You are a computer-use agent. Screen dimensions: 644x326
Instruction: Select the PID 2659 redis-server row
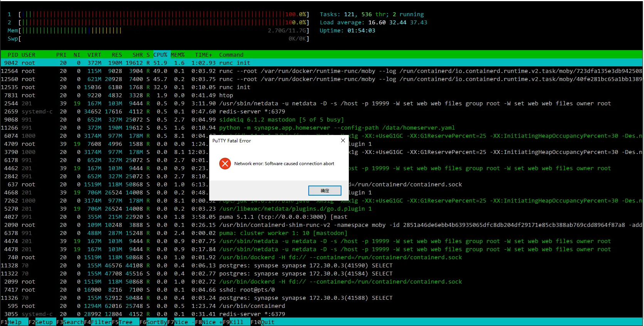click(321, 111)
